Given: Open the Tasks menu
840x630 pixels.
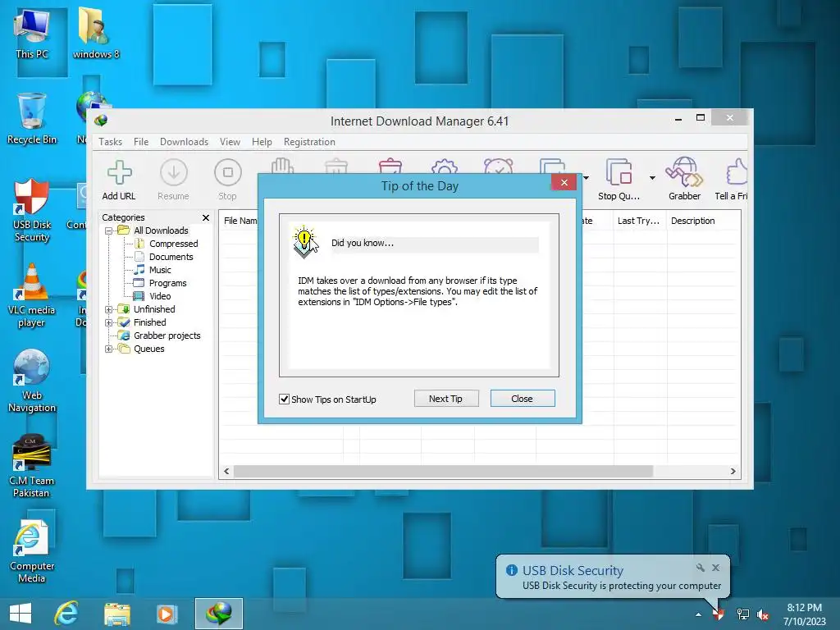Looking at the screenshot, I should click(x=111, y=142).
